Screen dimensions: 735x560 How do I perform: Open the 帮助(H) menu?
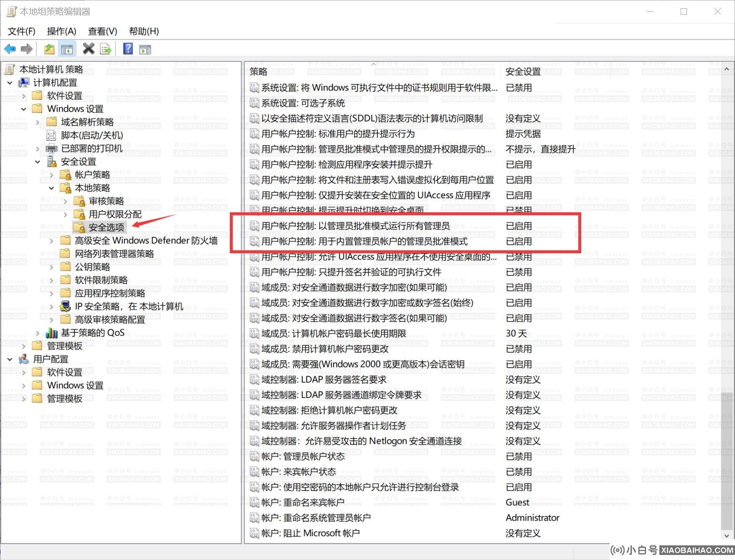[144, 31]
